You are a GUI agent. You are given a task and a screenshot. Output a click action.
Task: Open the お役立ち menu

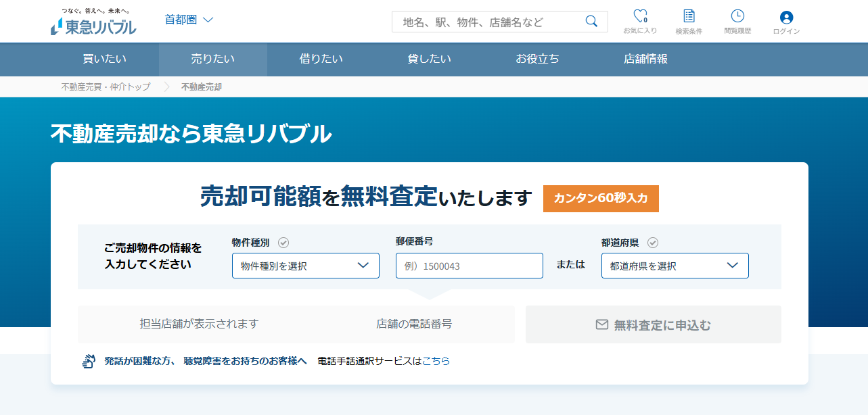point(536,59)
